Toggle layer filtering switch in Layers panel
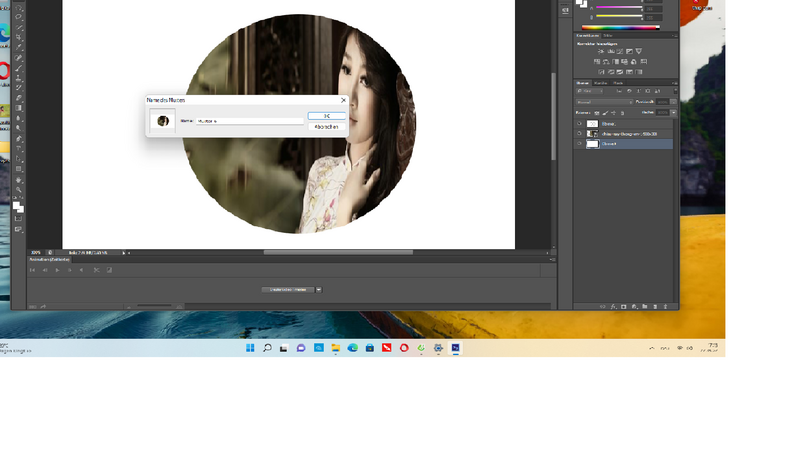800x450 pixels. coord(676,91)
